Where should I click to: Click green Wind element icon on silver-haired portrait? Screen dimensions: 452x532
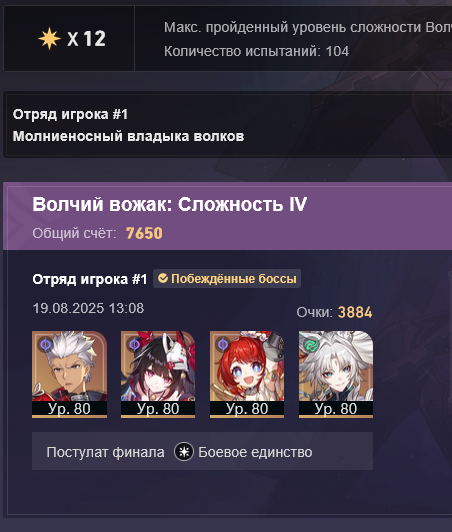(310, 345)
